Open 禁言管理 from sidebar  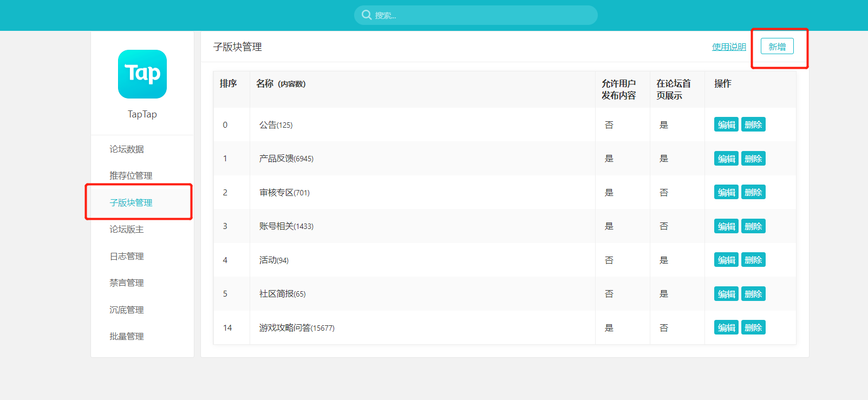(127, 283)
